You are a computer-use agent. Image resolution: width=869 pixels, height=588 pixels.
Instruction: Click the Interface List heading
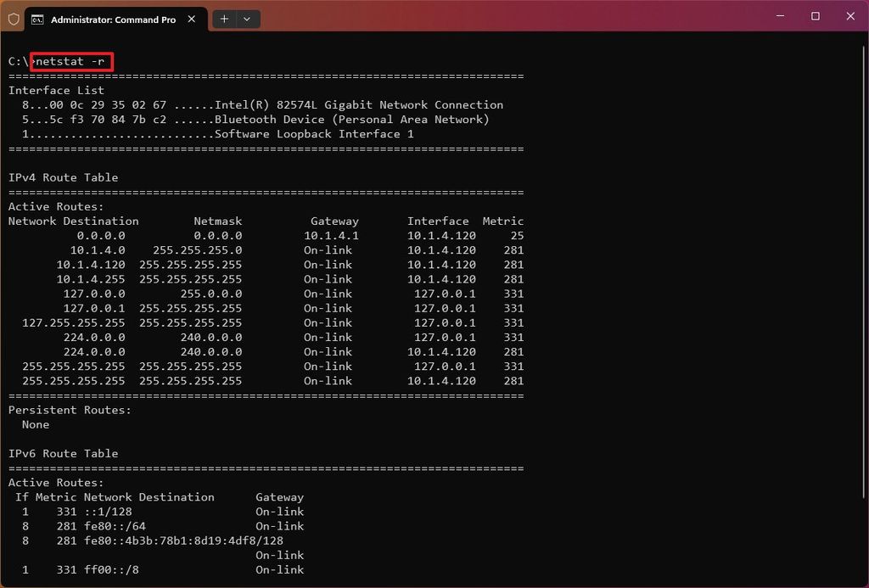[56, 90]
